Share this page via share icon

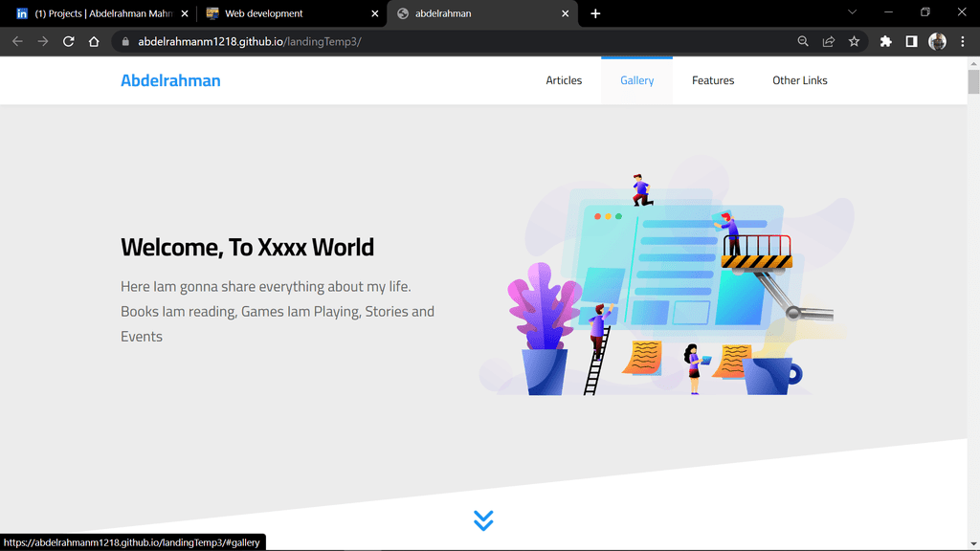(x=828, y=41)
